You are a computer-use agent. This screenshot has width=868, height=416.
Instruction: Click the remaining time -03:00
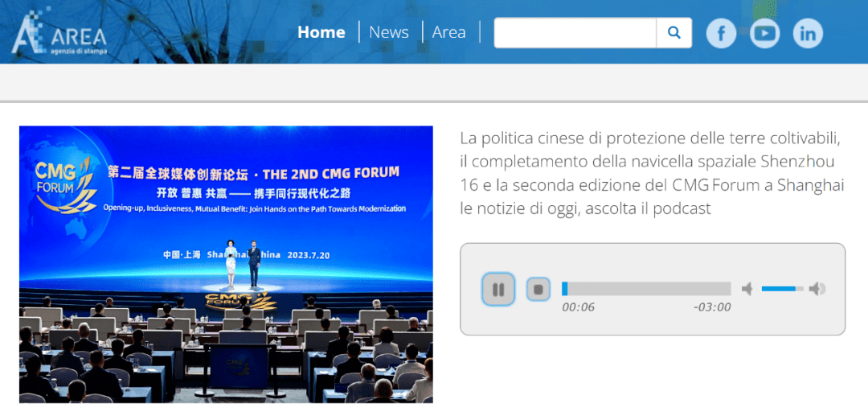[x=712, y=307]
